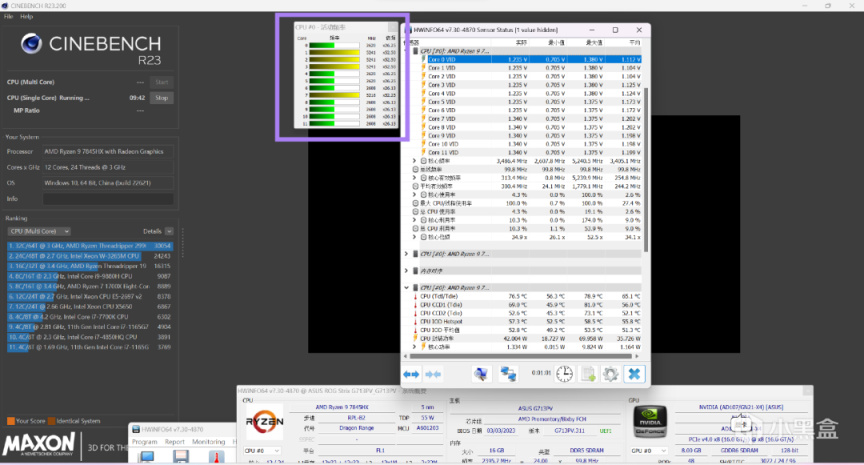Click the Cinebench sphere logo
The image size is (864, 465).
31,44
